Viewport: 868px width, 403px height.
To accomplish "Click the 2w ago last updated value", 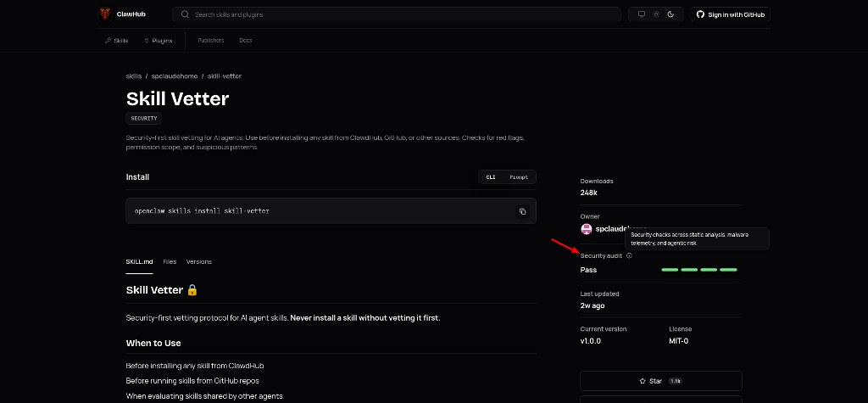I will 593,305.
